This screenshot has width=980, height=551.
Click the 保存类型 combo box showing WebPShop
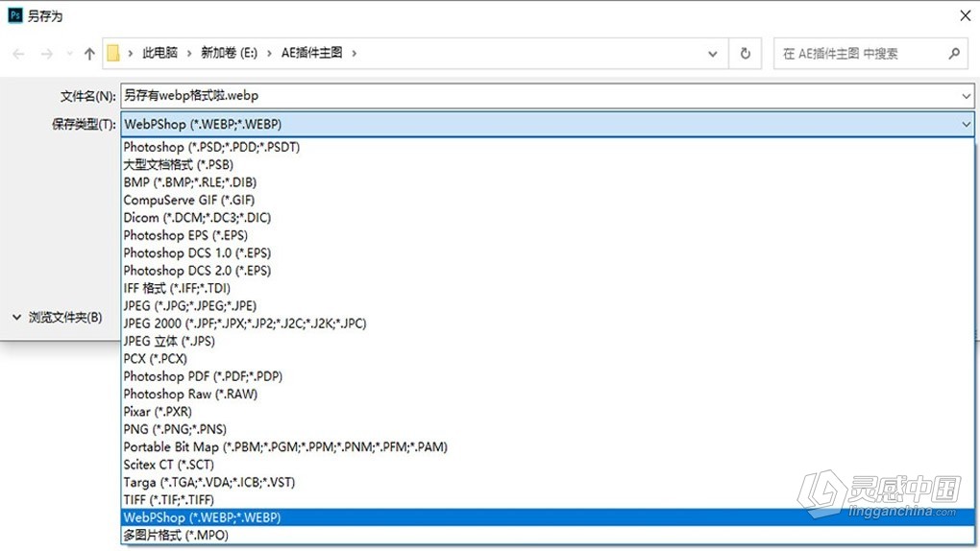547,125
